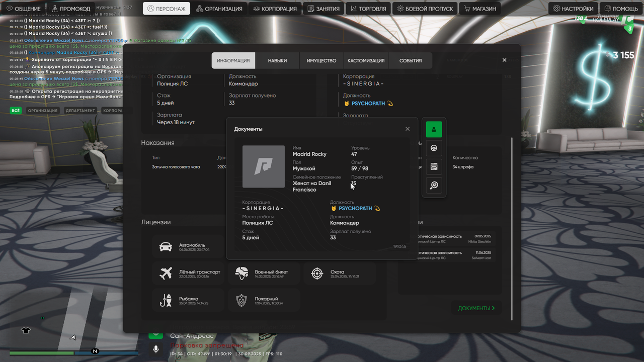Click the character avatar placeholder image
The height and width of the screenshot is (362, 644).
(x=264, y=166)
